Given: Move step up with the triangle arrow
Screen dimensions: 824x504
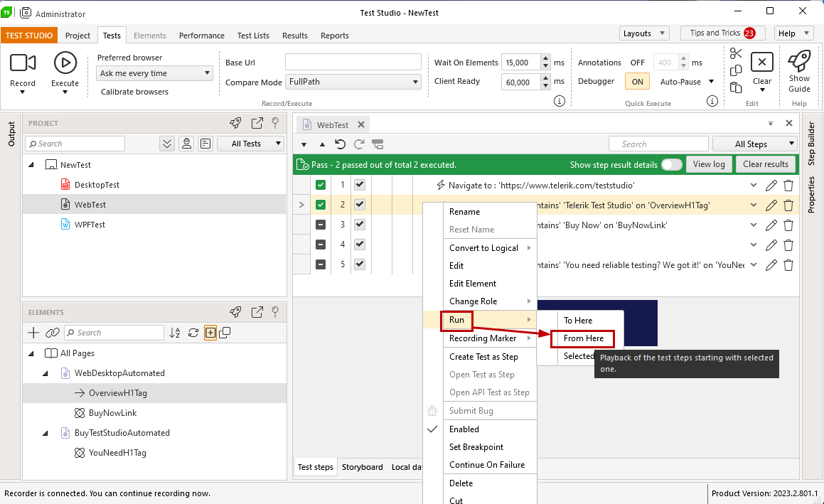Looking at the screenshot, I should coord(322,144).
